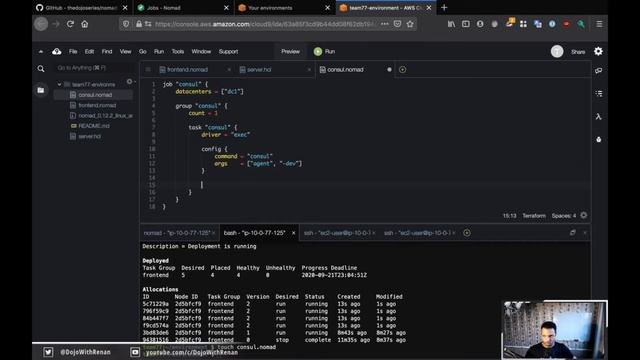
Task: Click the webcam video thumbnail
Action: (555, 330)
